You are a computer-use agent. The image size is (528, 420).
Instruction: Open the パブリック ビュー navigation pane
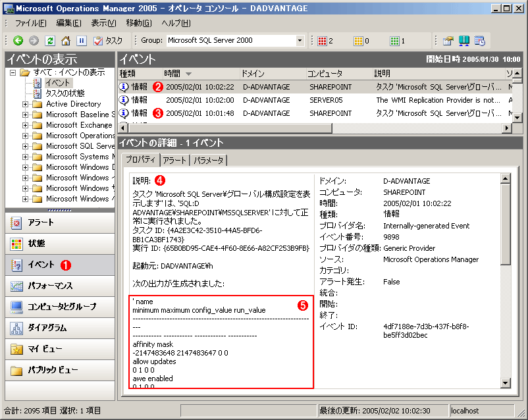point(60,370)
